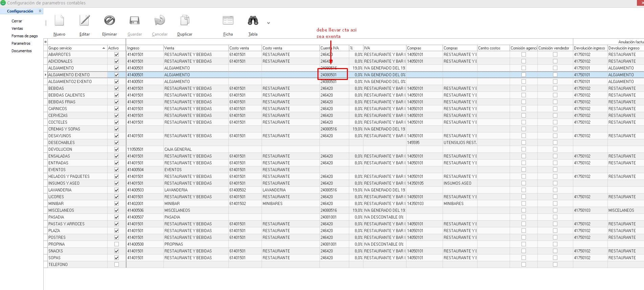Collapse the Configuración panel chevron

[40, 11]
